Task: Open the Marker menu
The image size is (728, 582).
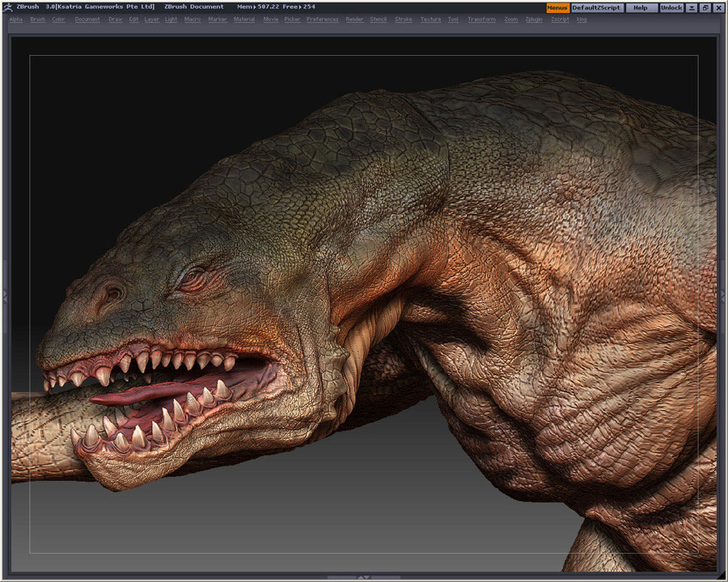Action: [218, 19]
